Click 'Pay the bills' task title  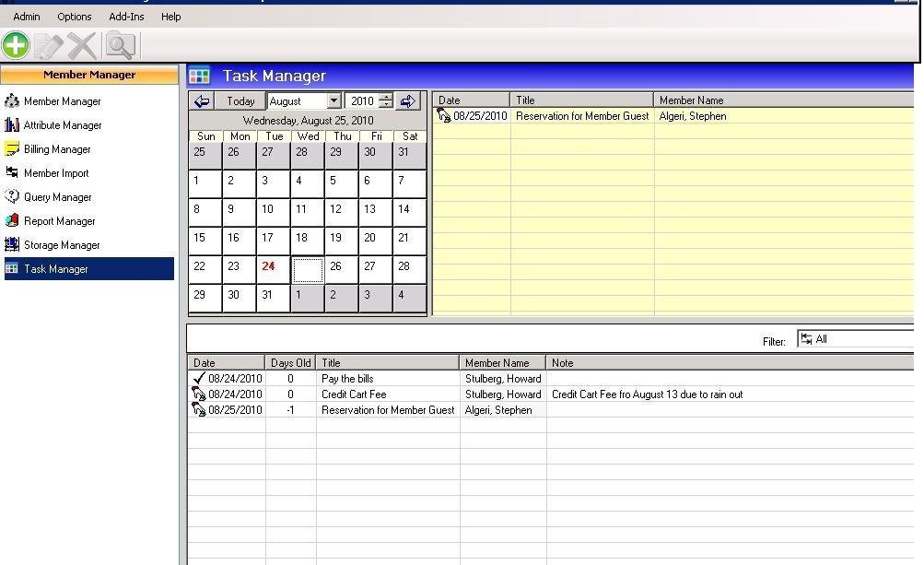click(x=347, y=379)
